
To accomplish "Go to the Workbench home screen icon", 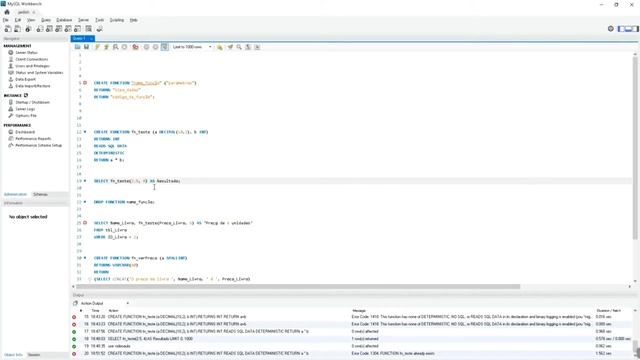I will (7, 12).
